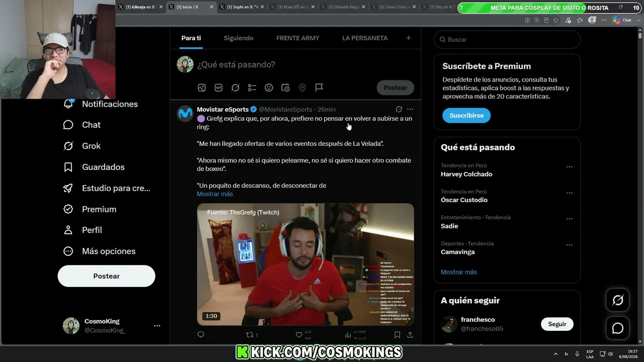The image size is (644, 362).
Task: Open the taskbar clock and date
Action: point(629,354)
